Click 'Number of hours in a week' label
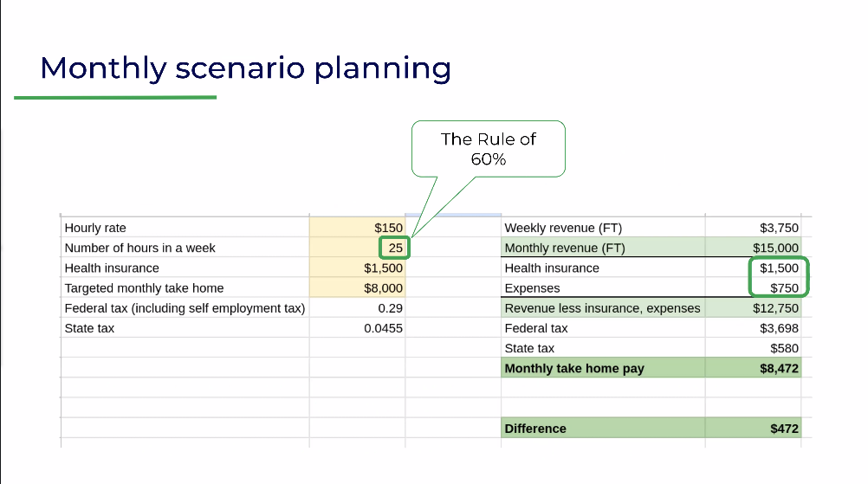Viewport: 868px width, 484px height. [139, 248]
